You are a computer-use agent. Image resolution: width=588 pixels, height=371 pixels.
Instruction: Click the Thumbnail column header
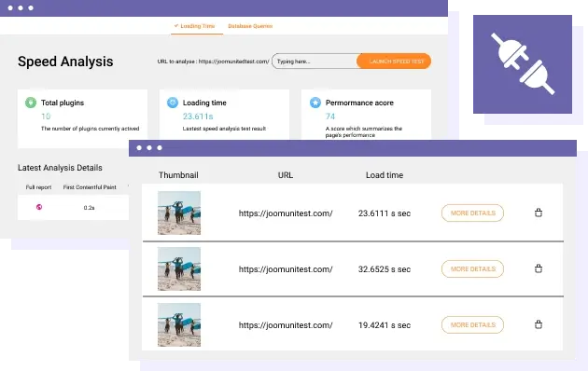tap(178, 175)
